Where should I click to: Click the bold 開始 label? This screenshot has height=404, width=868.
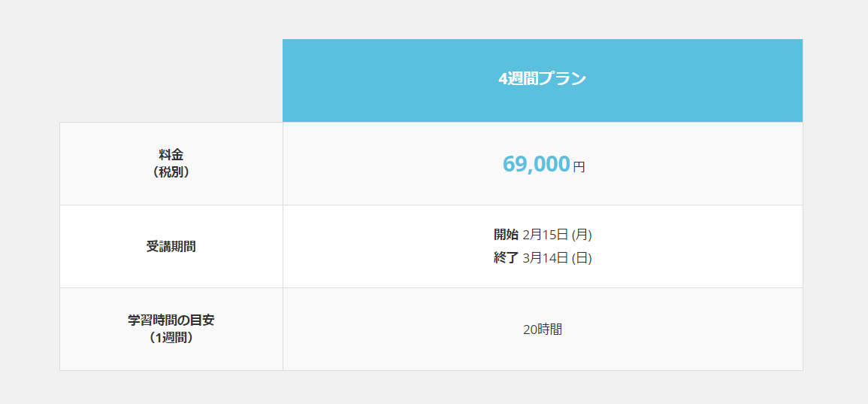click(x=506, y=235)
